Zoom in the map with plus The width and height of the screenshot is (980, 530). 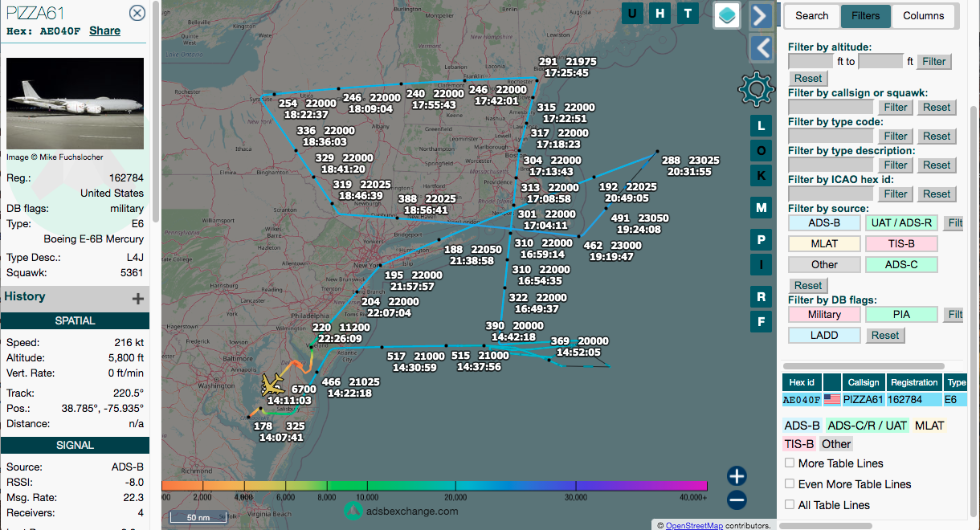737,475
